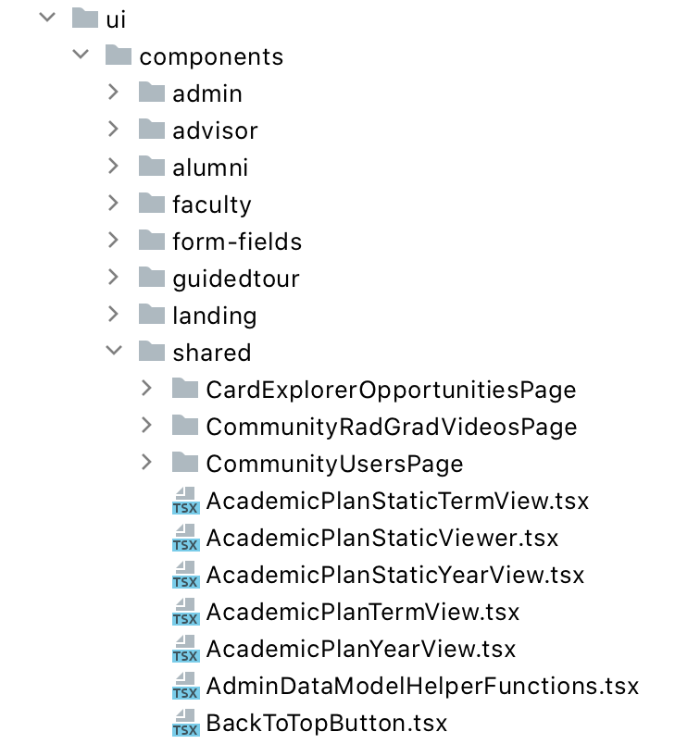Collapse the components folder chevron
This screenshot has width=700, height=744.
(x=81, y=55)
